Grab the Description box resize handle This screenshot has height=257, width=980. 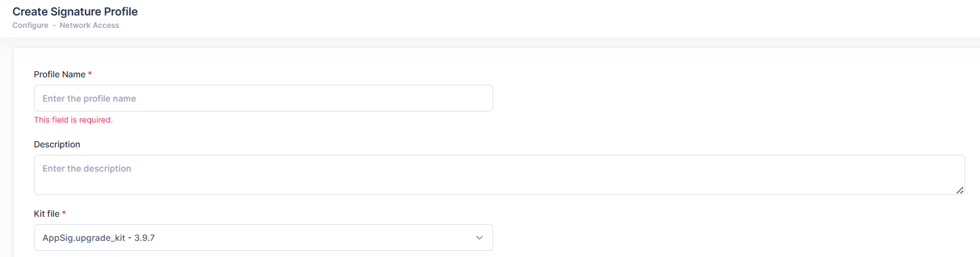pos(960,190)
